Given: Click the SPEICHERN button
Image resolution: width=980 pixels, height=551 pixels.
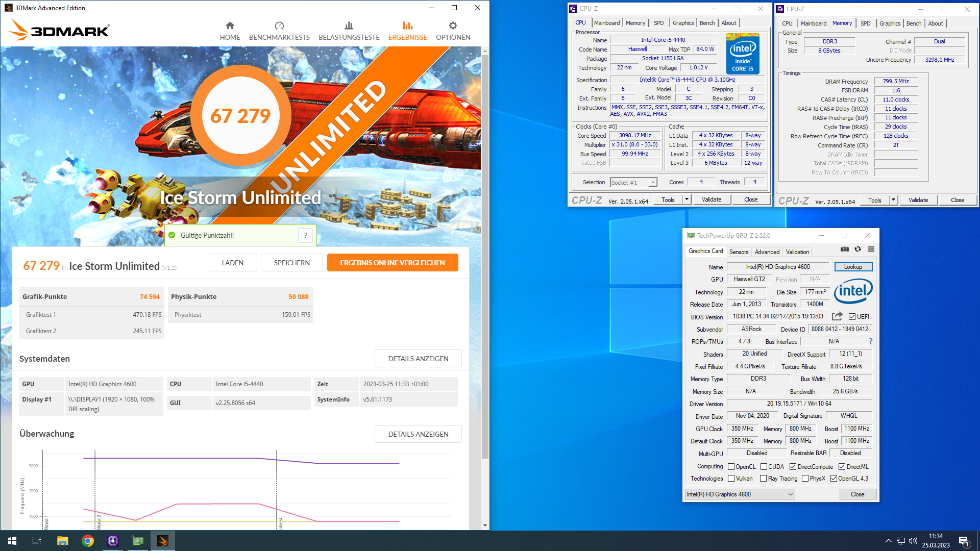Looking at the screenshot, I should [292, 263].
